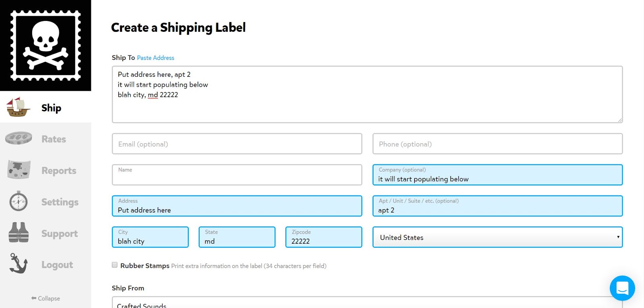Click the anchor icon for Logout
The width and height of the screenshot is (644, 308).
[x=19, y=264]
